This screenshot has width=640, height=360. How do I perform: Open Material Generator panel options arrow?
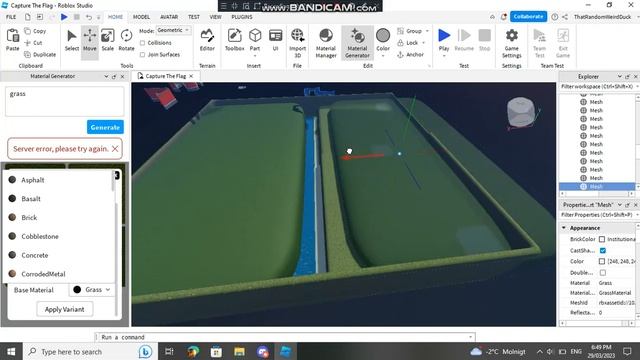106,76
